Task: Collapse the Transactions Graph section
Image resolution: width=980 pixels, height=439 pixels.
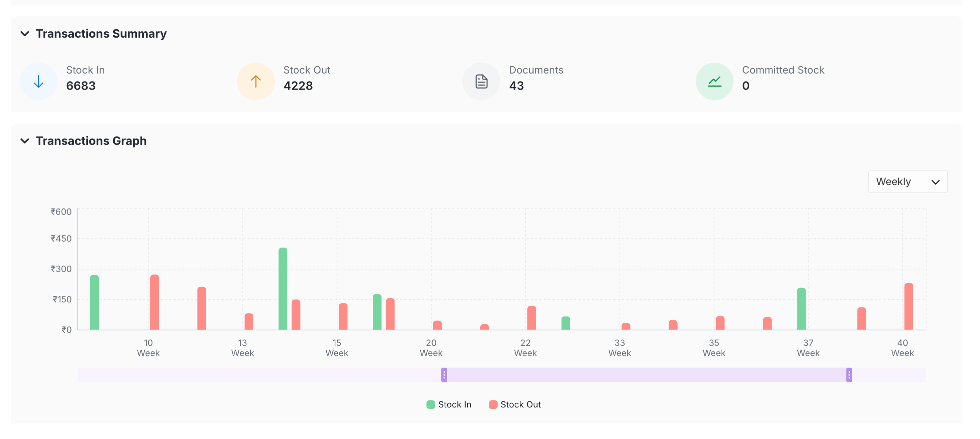Action: [x=25, y=141]
